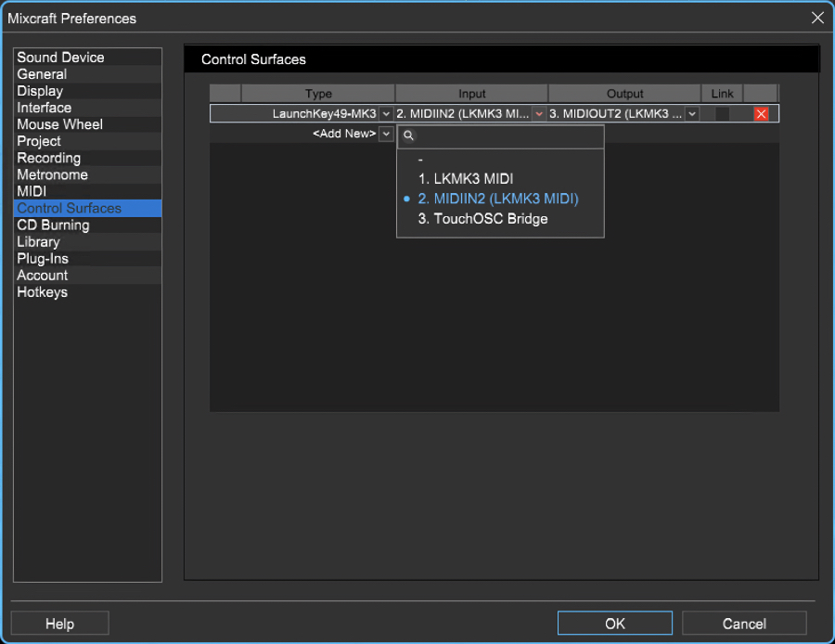Switch to Recording preferences
Viewport: 835px width, 644px height.
coord(87,158)
